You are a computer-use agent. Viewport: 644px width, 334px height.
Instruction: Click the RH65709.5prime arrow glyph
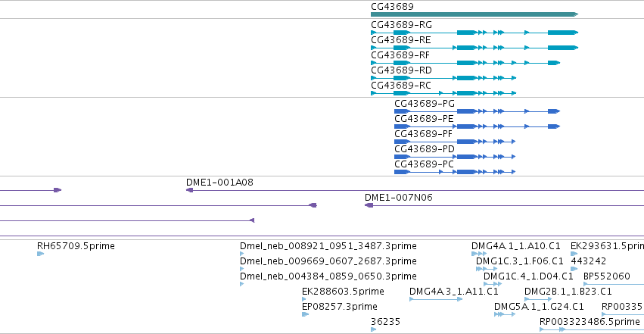(40, 254)
